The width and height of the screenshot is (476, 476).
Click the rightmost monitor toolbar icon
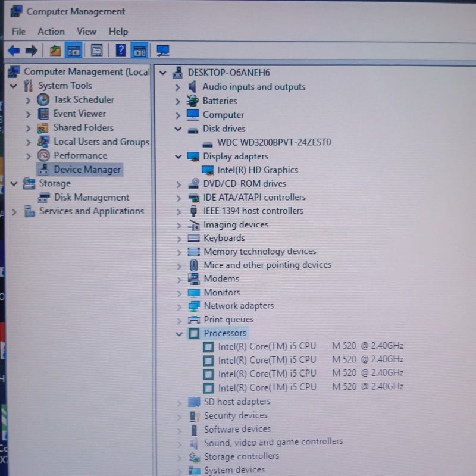[163, 50]
